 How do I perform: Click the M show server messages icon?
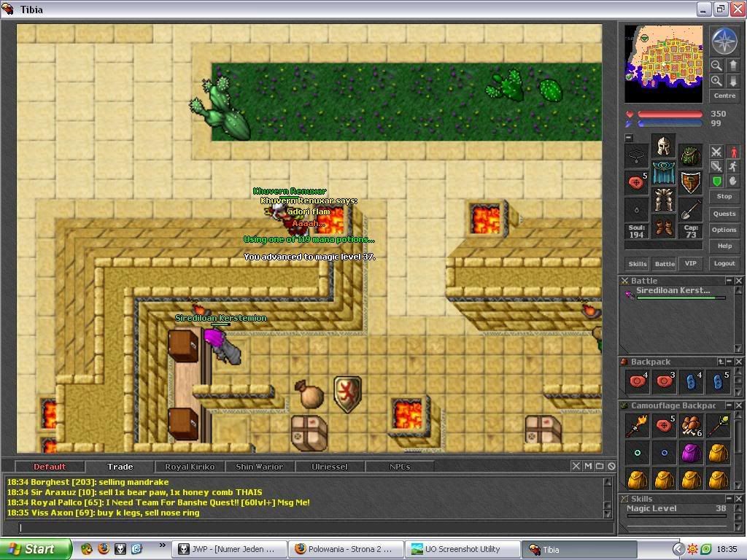(588, 466)
